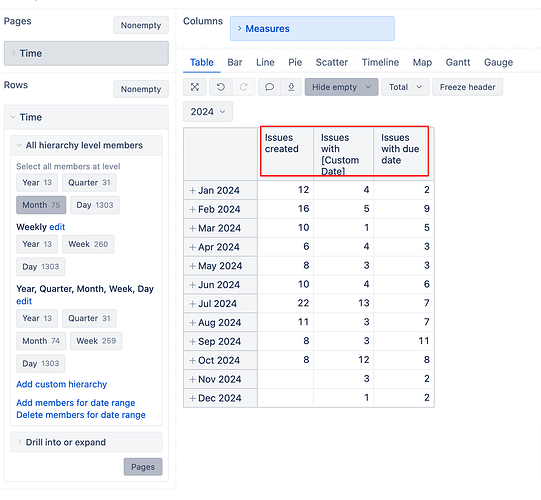
Task: Toggle Nonempty option for Rows
Action: [x=141, y=89]
